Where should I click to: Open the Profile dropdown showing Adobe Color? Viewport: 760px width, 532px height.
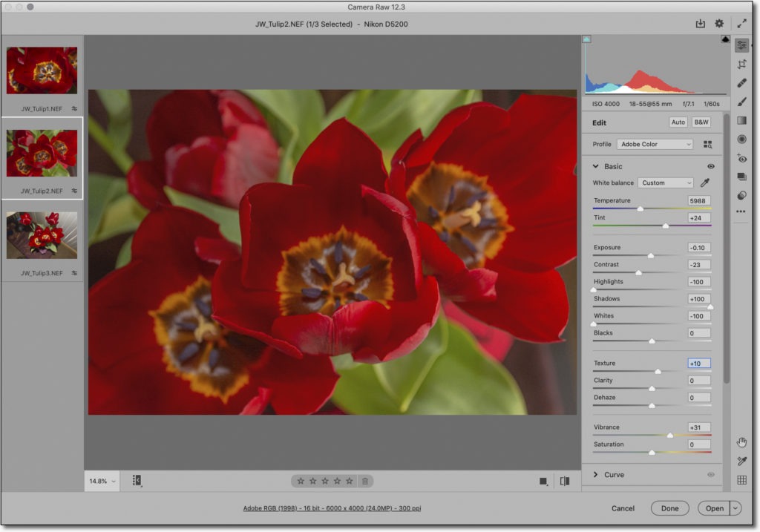pos(654,145)
